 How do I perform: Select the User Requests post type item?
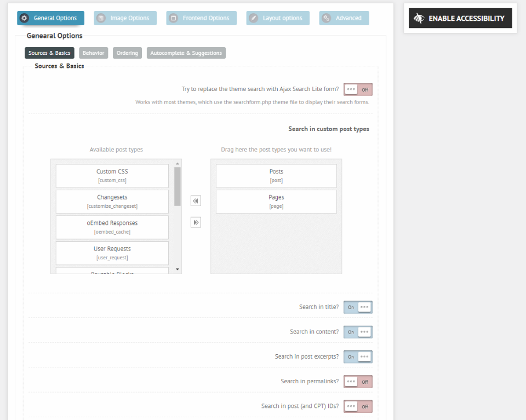click(112, 253)
